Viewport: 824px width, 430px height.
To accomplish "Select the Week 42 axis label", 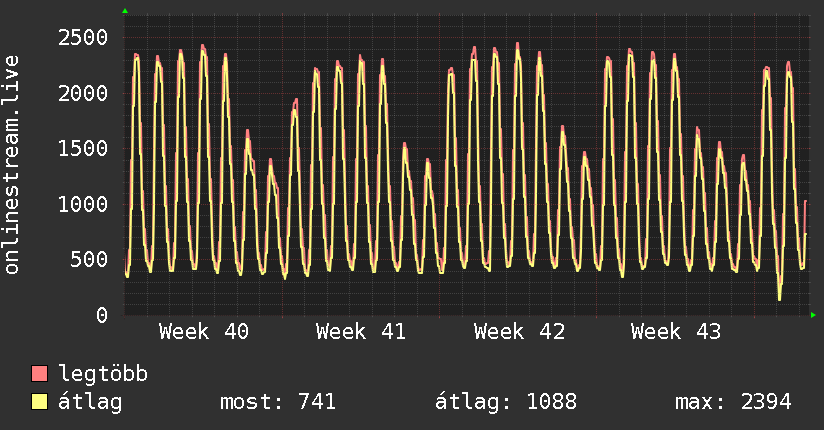I will click(519, 332).
